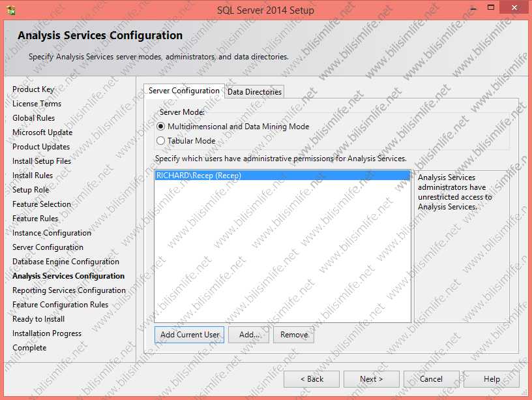This screenshot has height=400, width=532.
Task: Maximize the SQL Server 2014 Setup window
Action: (x=491, y=7)
